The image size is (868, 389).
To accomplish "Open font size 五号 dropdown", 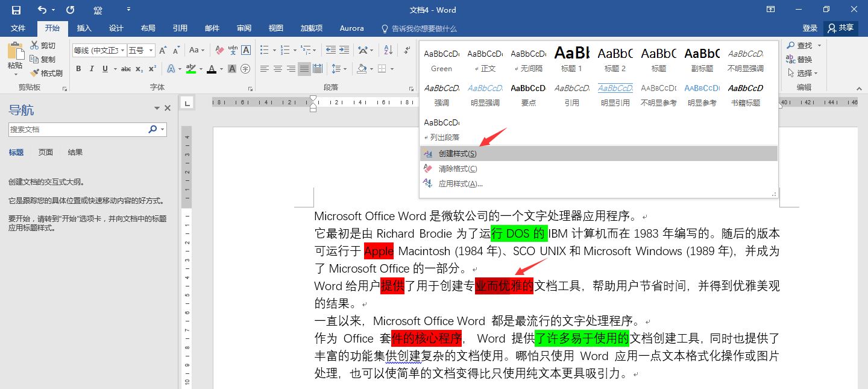I will [x=151, y=51].
